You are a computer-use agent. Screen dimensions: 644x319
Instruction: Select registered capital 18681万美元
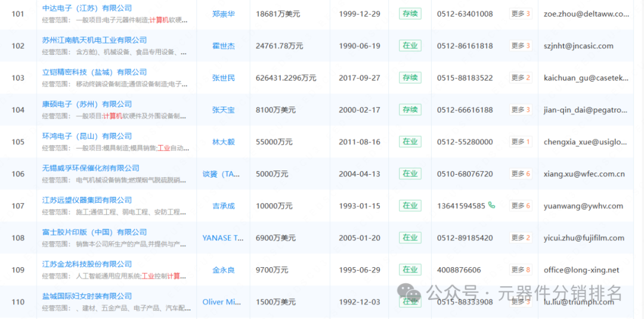pos(278,14)
